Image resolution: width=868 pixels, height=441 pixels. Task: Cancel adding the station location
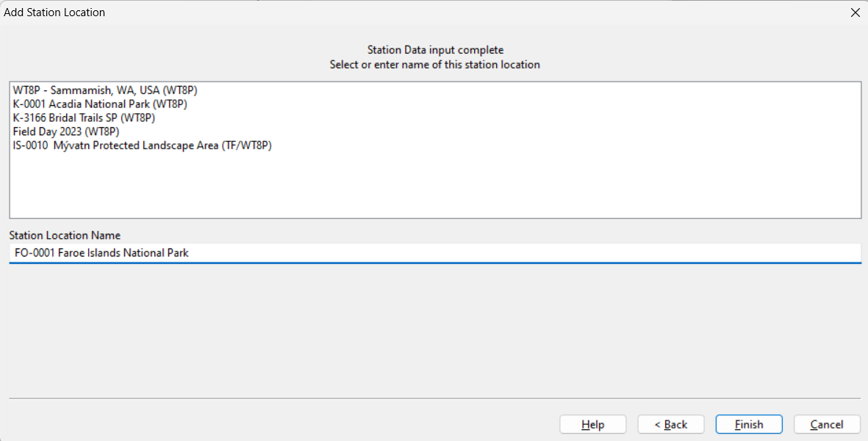pyautogui.click(x=826, y=425)
